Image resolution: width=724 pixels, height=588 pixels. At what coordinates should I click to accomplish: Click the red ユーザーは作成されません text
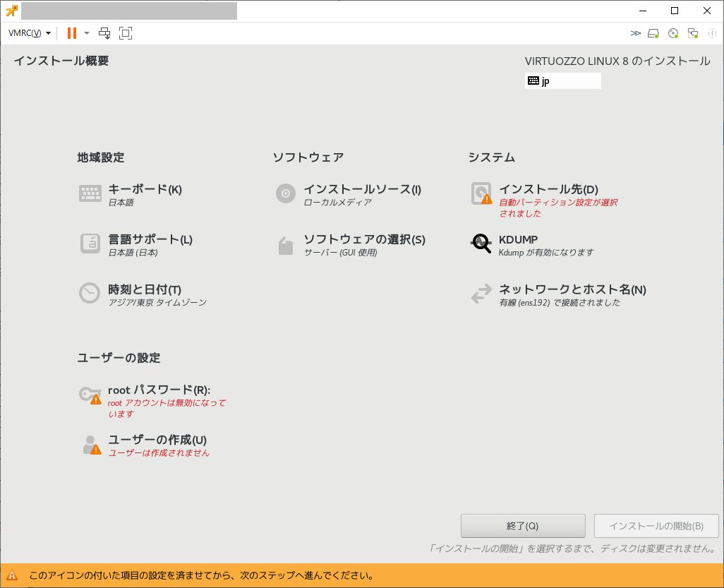coord(159,453)
